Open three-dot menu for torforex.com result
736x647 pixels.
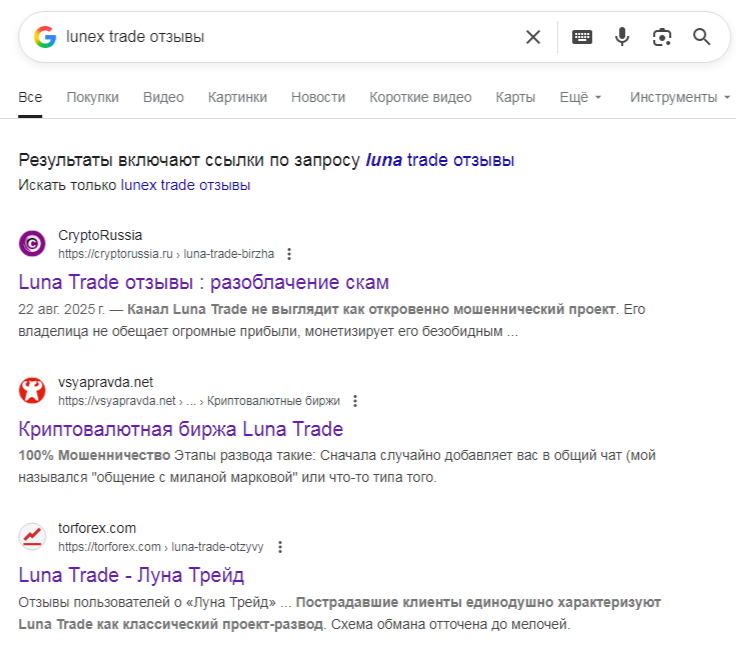(x=280, y=547)
